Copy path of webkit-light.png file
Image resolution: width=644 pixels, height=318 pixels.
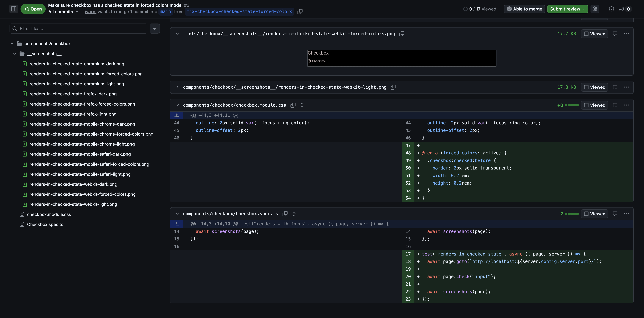tap(393, 87)
